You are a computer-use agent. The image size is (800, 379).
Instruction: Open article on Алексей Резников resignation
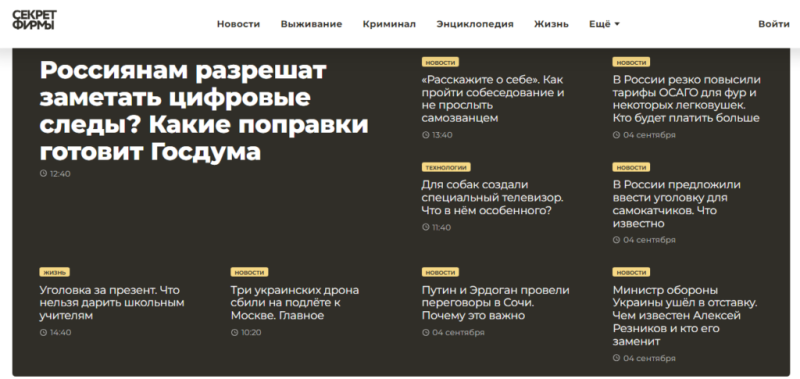coord(685,316)
